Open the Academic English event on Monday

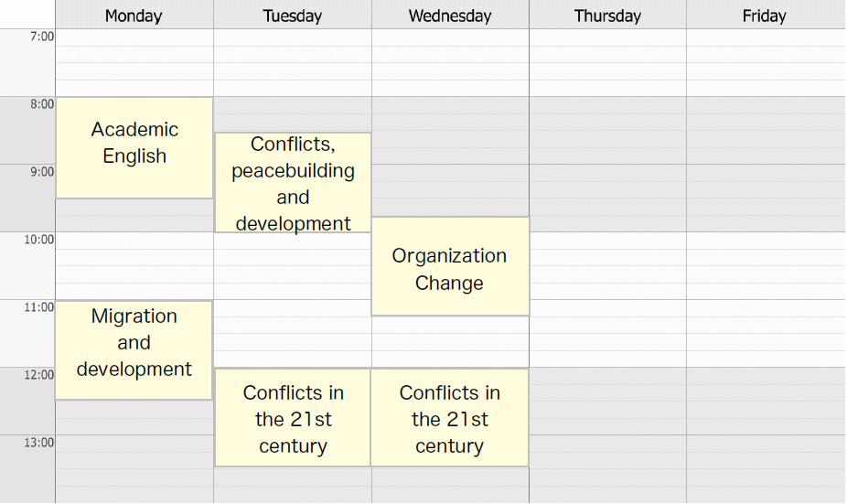pos(134,147)
